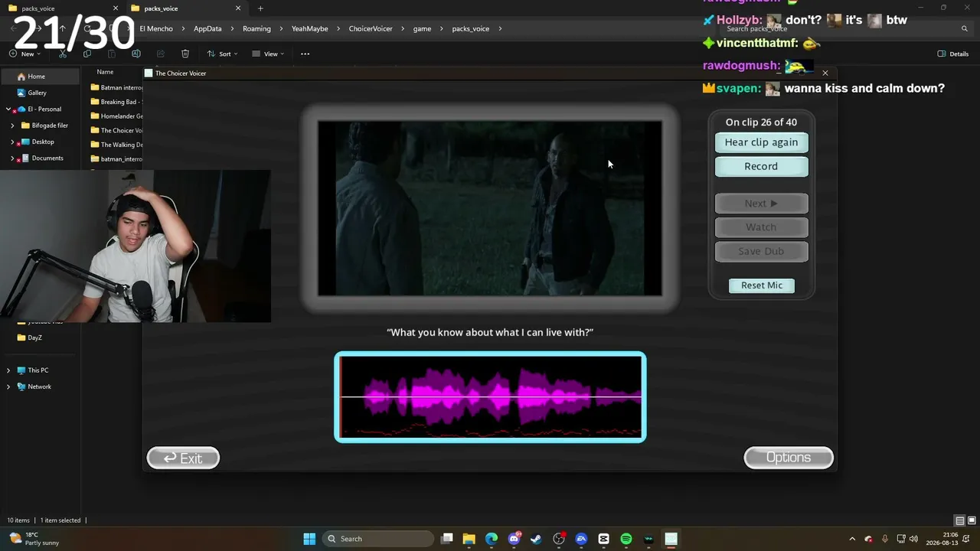Expand the Network tree node
980x551 pixels.
point(8,386)
